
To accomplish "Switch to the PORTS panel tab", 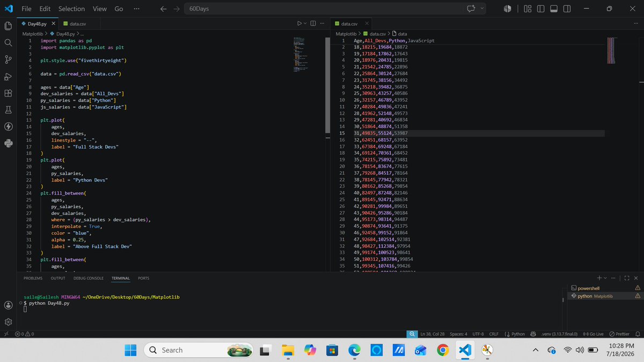I will point(143,278).
